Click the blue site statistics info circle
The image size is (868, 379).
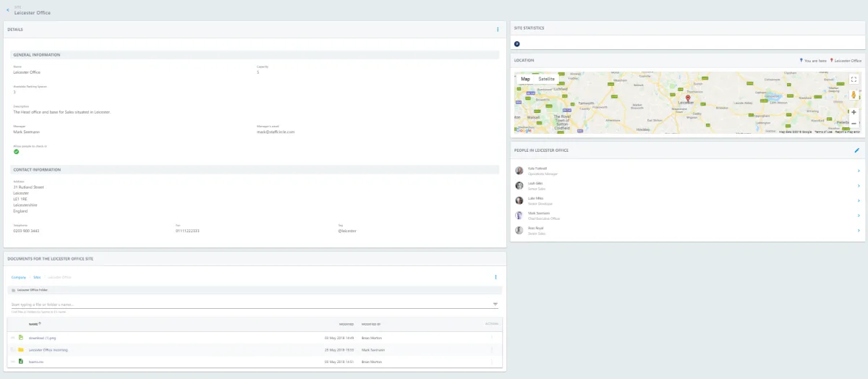tap(516, 44)
